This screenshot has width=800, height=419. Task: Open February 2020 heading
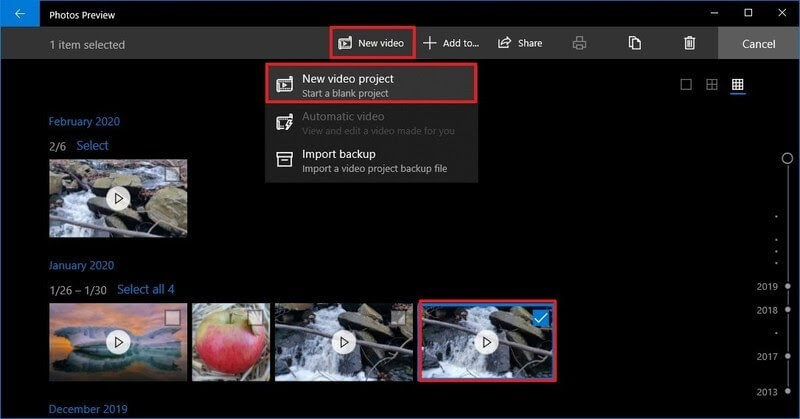[84, 121]
